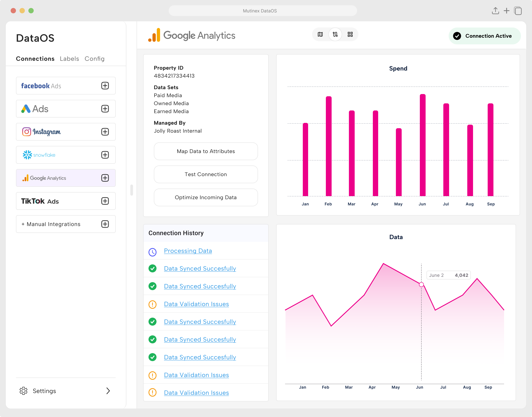
Task: Click the June 2 data point marker
Action: [x=421, y=284]
